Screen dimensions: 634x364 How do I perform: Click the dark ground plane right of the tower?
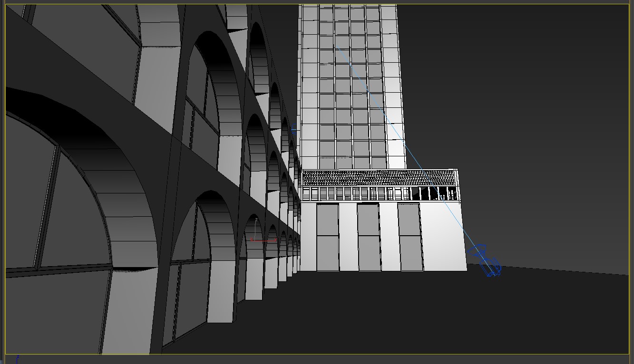[547, 309]
